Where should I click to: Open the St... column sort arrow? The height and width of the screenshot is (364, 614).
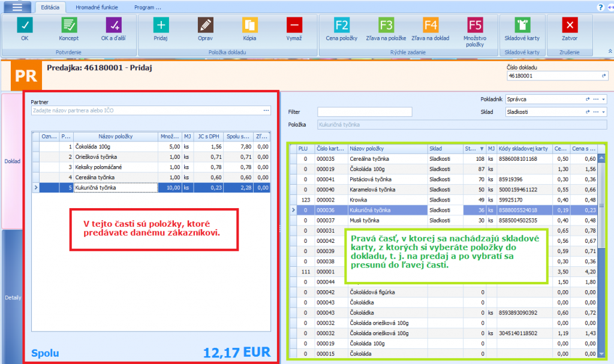(481, 149)
